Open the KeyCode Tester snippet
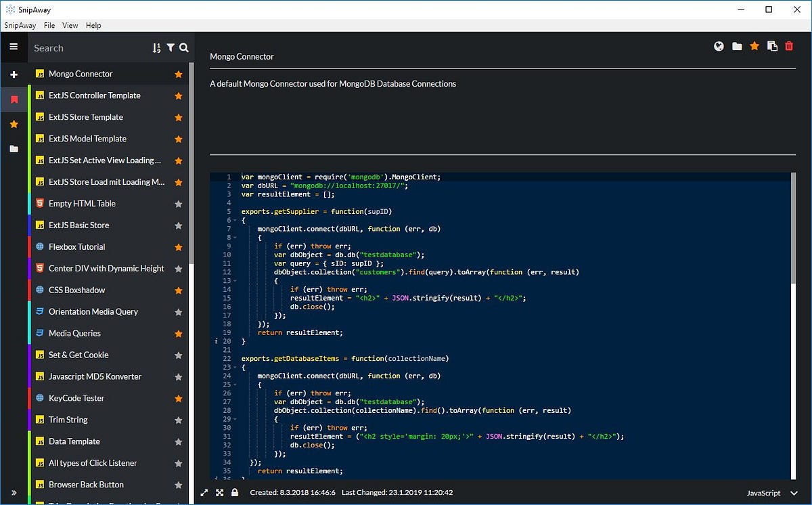Screen dimensions: 812x505 (x=108, y=399)
